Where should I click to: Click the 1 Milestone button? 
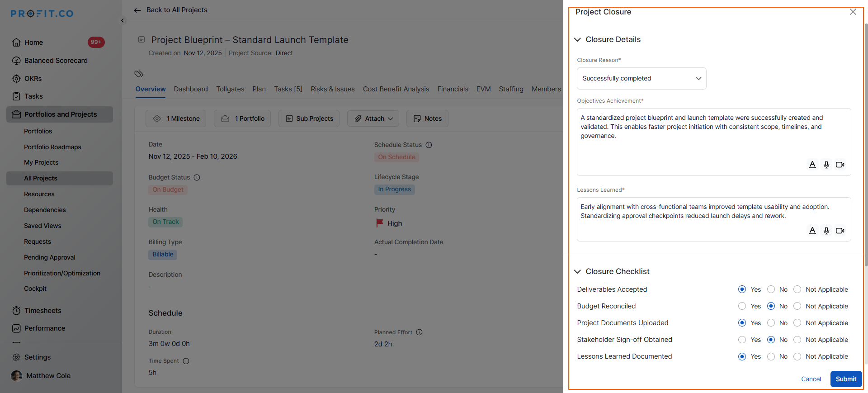point(176,118)
